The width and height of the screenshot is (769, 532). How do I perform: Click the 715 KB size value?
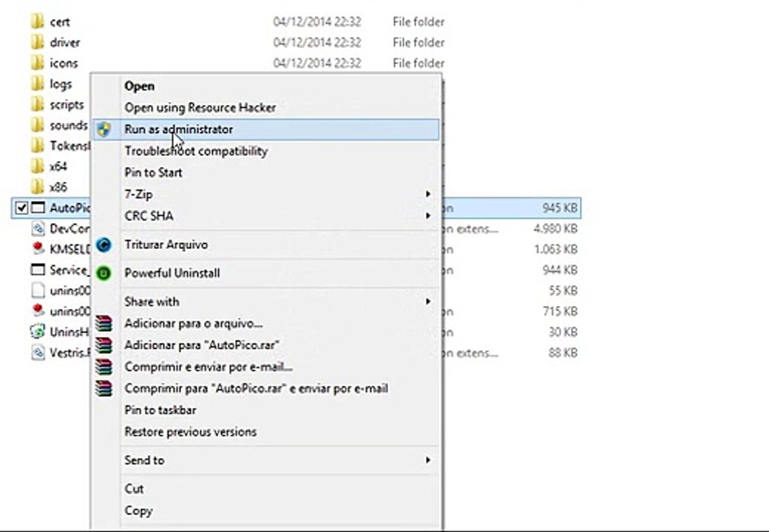(x=560, y=311)
